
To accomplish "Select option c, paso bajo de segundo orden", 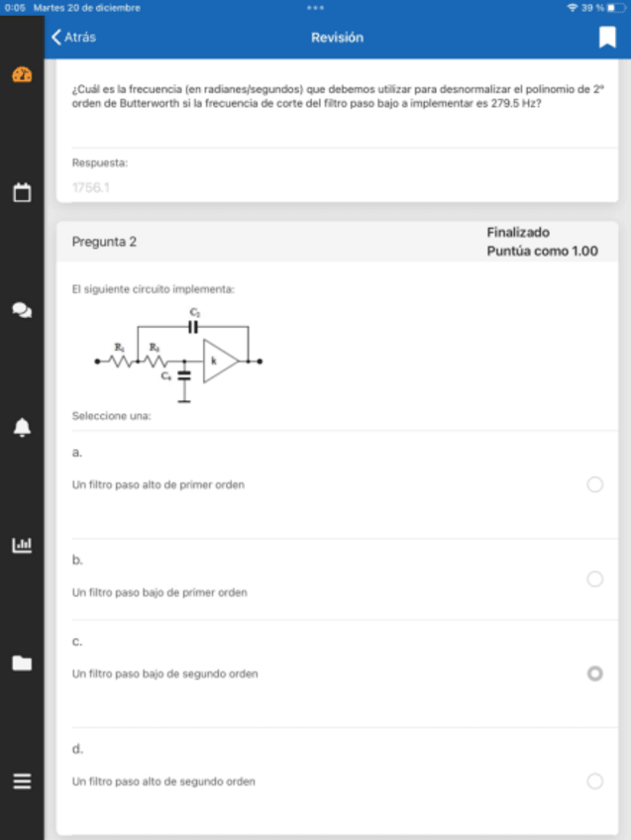I will pos(594,674).
